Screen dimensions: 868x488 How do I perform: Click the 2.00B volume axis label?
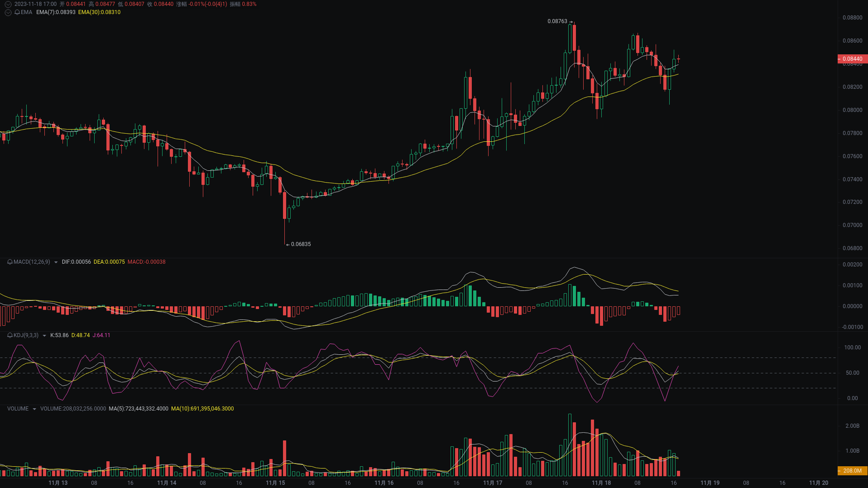[x=852, y=426]
